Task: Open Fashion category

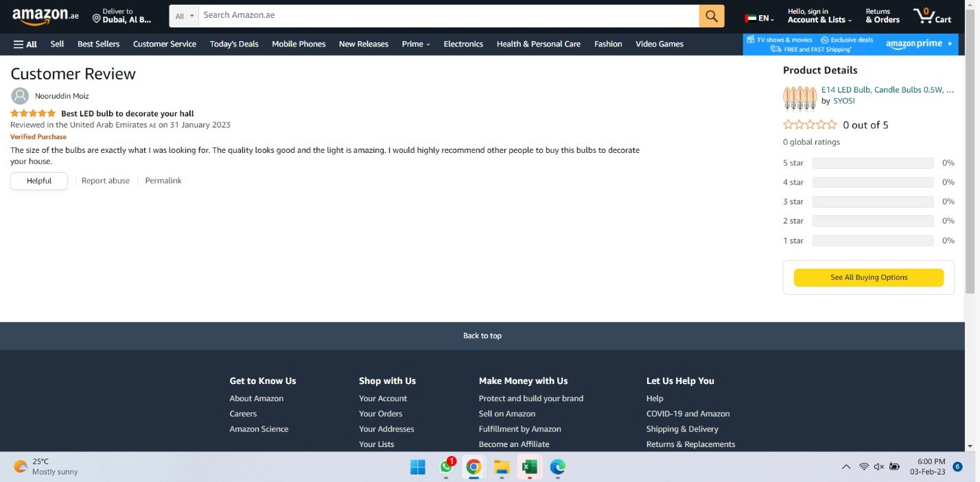Action: click(x=608, y=44)
